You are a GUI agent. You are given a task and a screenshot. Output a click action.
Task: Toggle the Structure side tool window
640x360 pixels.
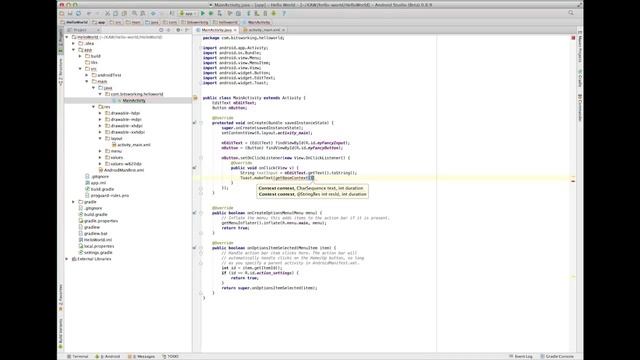click(61, 72)
